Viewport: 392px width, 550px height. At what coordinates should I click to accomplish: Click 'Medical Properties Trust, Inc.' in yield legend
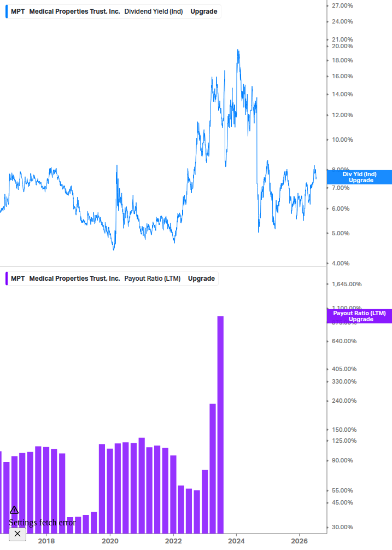[74, 11]
